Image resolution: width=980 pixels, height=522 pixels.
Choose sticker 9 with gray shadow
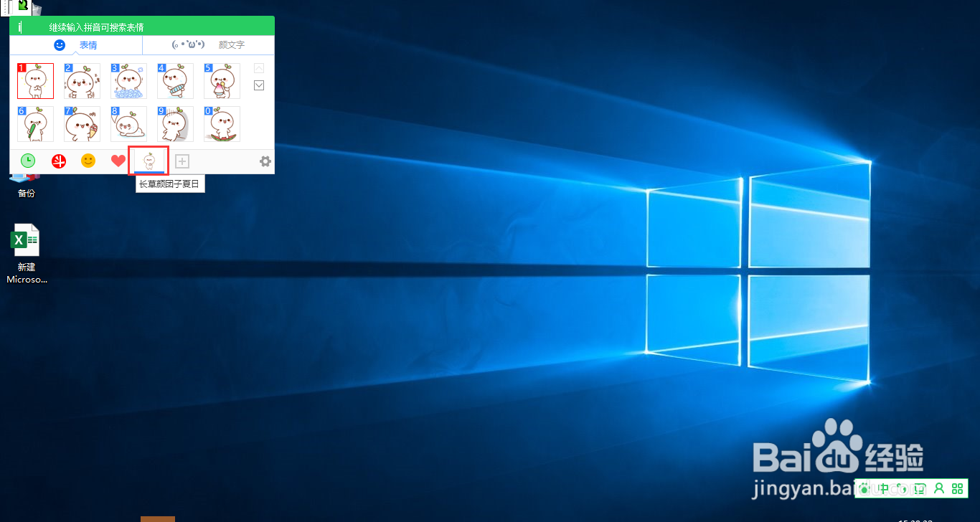coord(175,124)
